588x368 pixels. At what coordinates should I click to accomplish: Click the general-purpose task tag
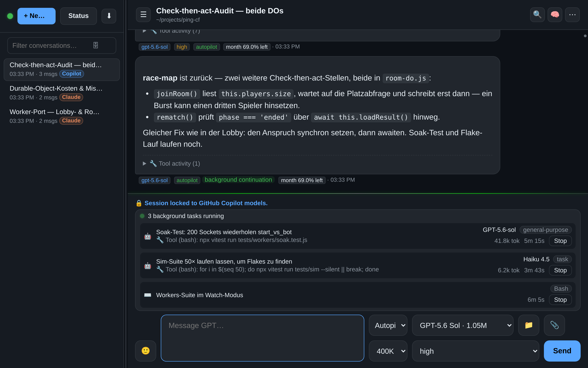(545, 230)
